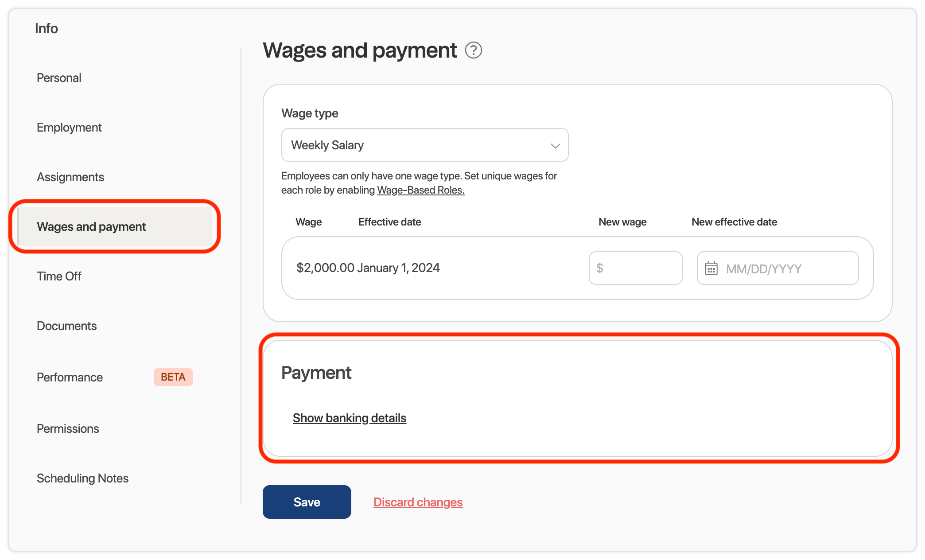The width and height of the screenshot is (925, 560).
Task: Open the Wage-Based Roles link
Action: click(x=420, y=191)
